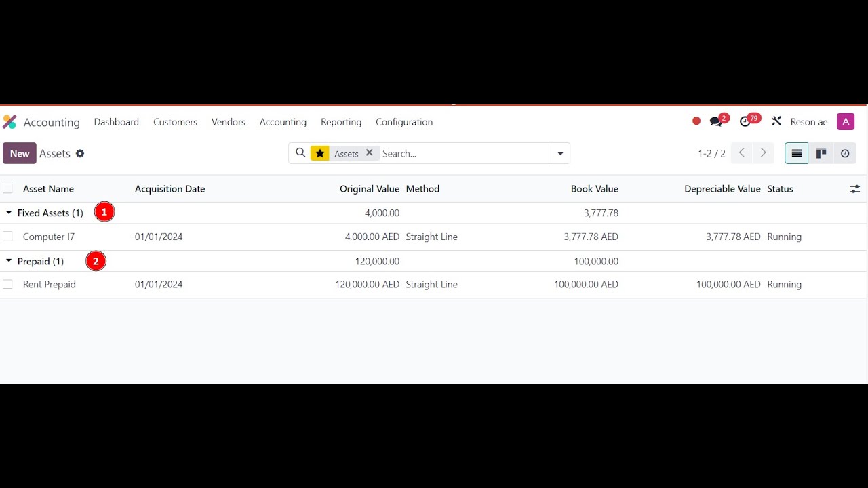Switch to kanban view

click(821, 153)
